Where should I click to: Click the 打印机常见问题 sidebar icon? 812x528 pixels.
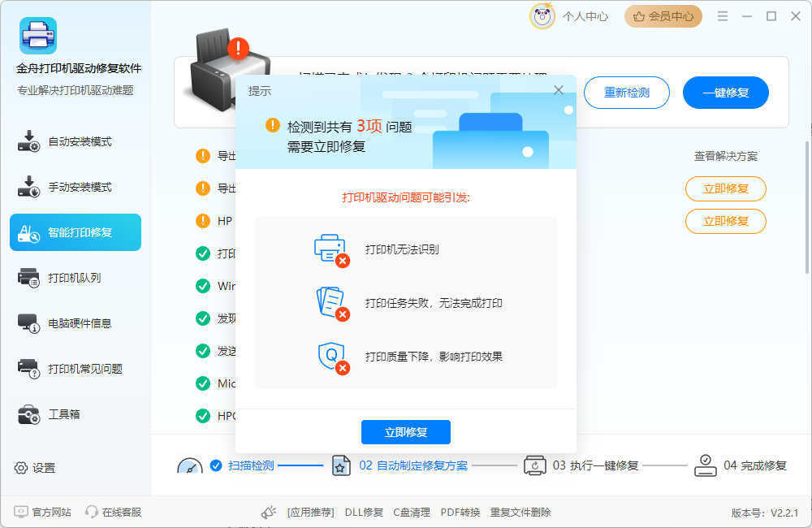click(x=28, y=369)
